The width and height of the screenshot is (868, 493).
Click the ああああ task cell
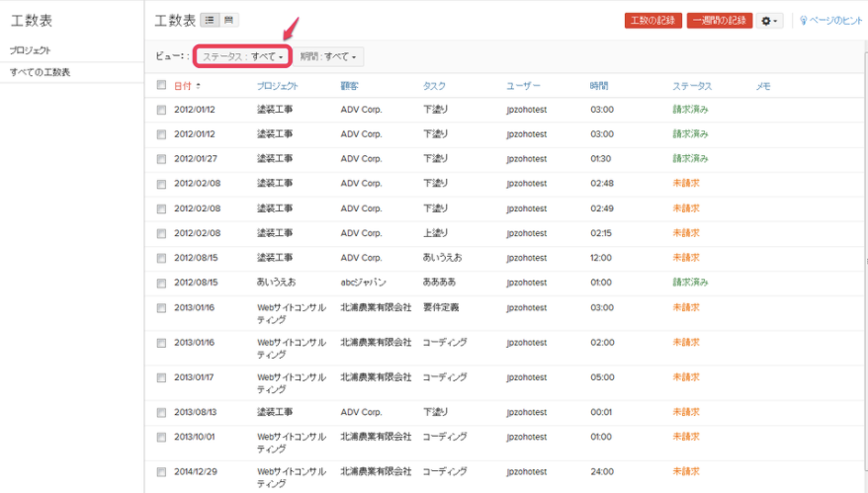click(x=440, y=283)
